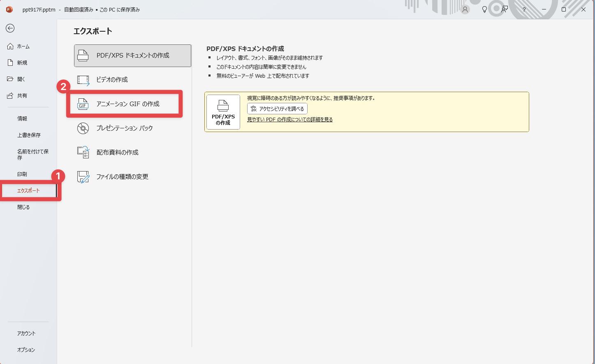Click アクセシビリティを調べる button
Screen dimensions: 595x364
(277, 109)
